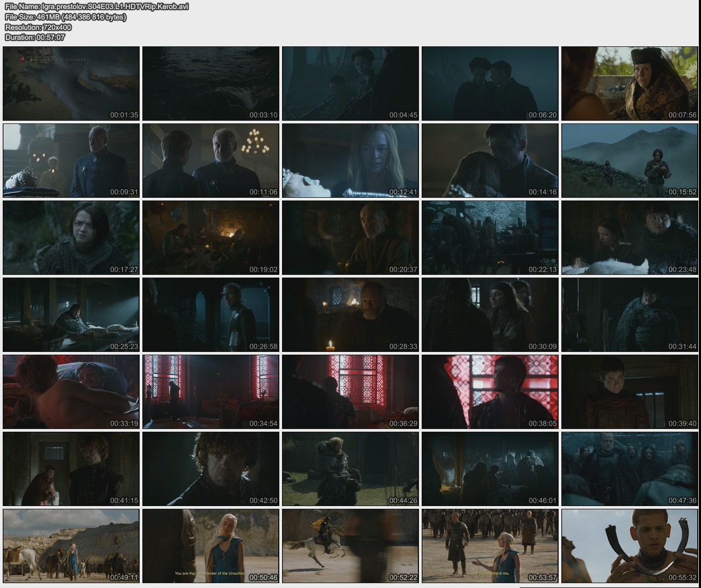Click the thumbnail timestamped 00:01:35

[x=71, y=84]
